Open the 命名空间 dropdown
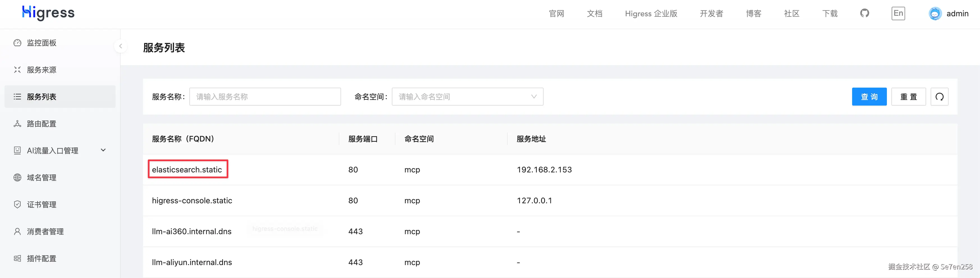This screenshot has width=980, height=278. click(467, 97)
